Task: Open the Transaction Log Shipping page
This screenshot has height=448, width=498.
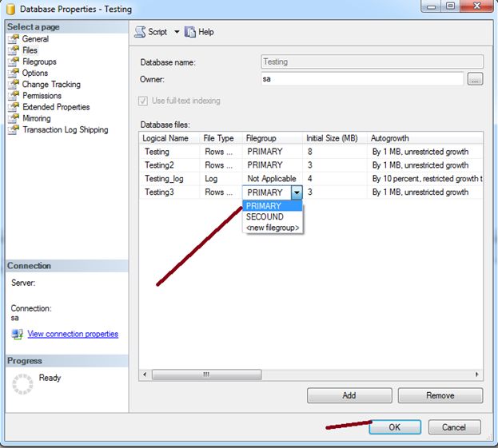Action: pos(66,129)
